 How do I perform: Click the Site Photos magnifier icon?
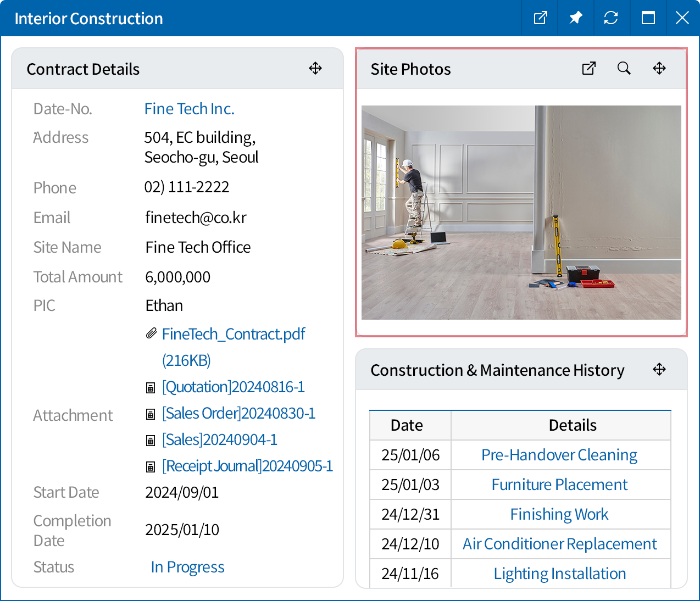coord(624,68)
